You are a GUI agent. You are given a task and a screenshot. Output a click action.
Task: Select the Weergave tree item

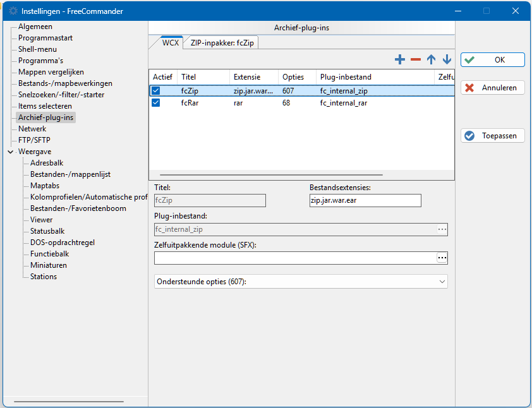(35, 152)
